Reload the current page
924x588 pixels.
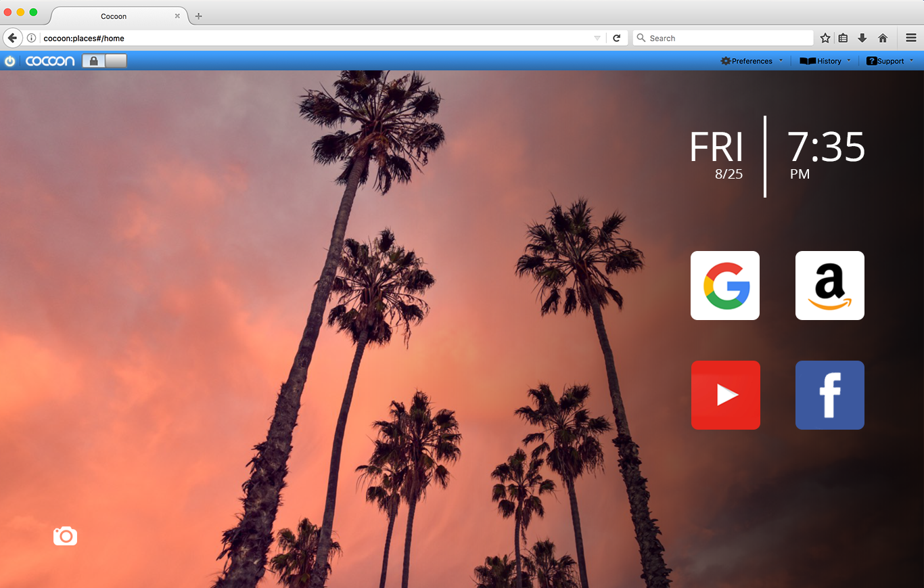(616, 38)
